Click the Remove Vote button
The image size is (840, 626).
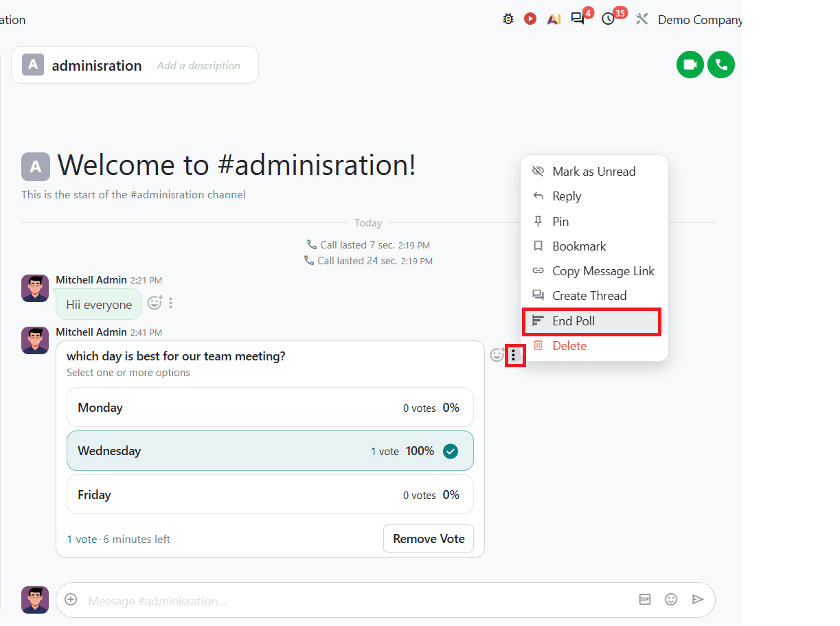pos(429,539)
